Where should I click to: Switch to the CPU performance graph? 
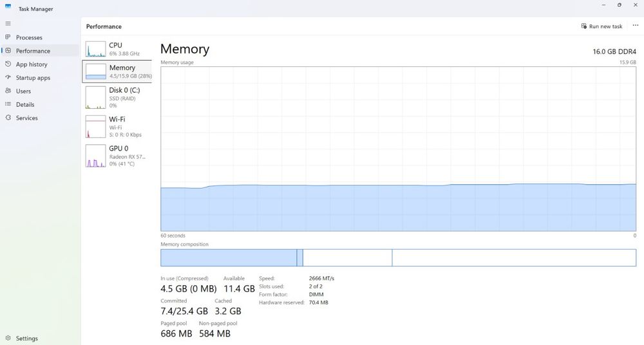(x=117, y=49)
